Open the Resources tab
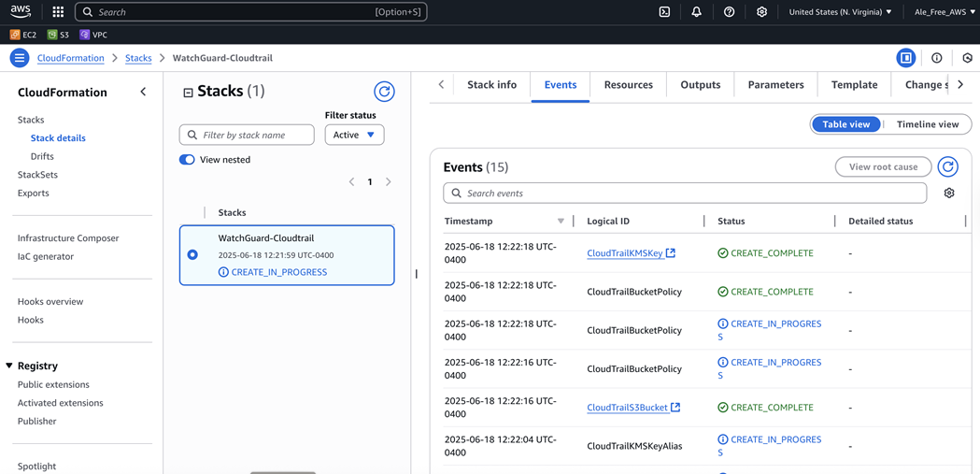 [628, 85]
